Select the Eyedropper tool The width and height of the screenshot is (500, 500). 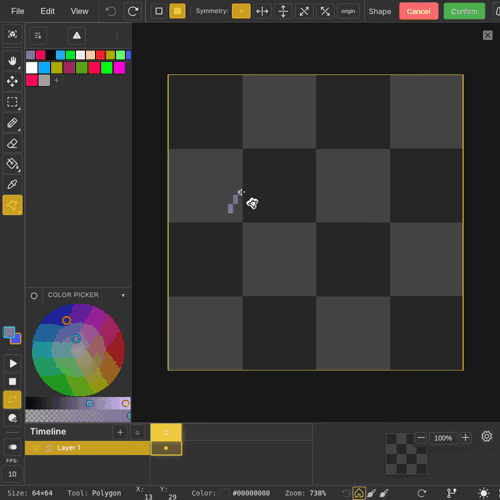tap(12, 184)
